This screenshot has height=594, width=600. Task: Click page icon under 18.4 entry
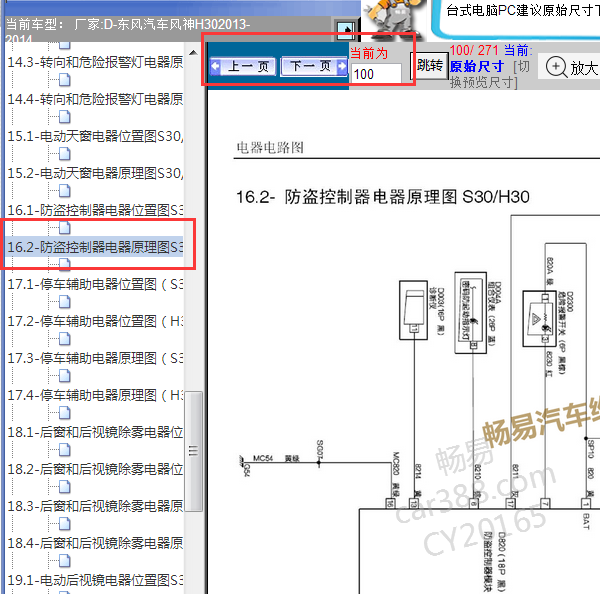tap(65, 561)
